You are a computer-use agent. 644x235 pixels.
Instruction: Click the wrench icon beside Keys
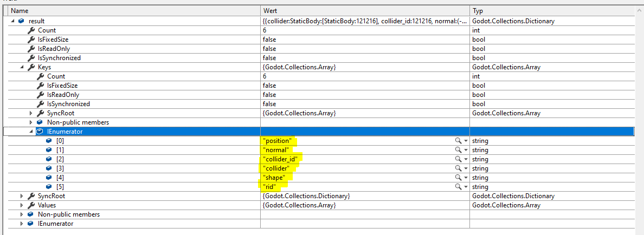(31, 67)
